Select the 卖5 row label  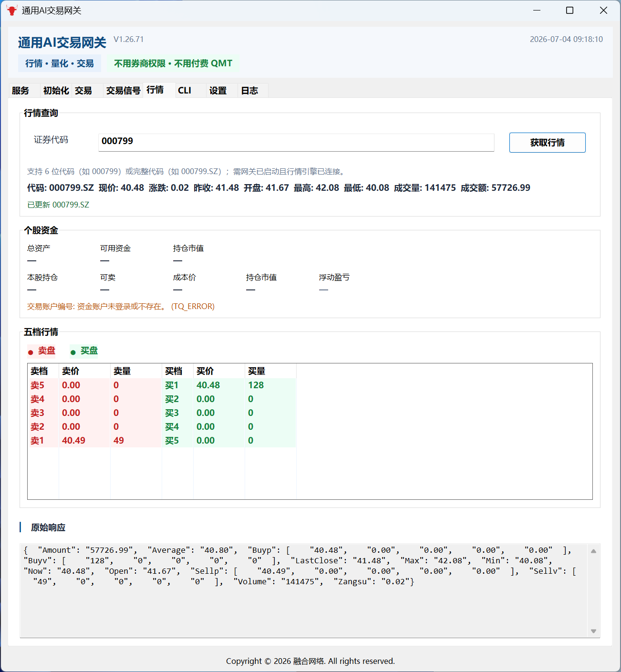click(x=38, y=385)
